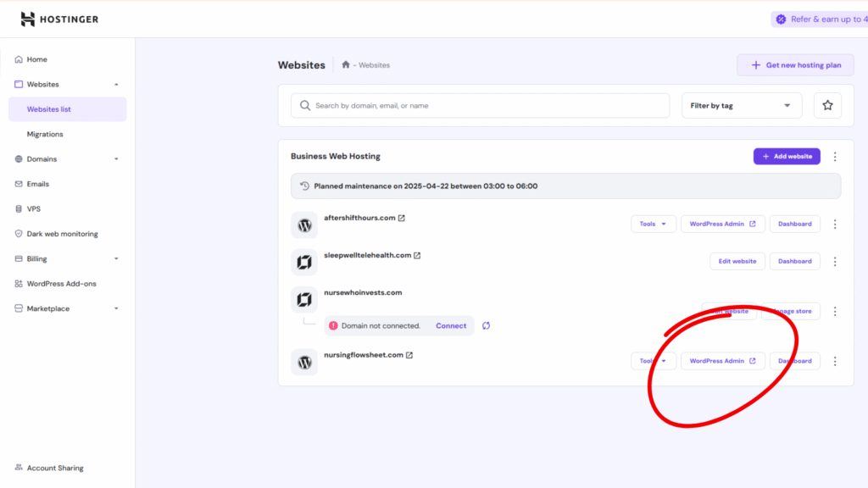Viewport: 868px width, 488px height.
Task: Open sleepwelltelehealth.com external link icon
Action: point(417,256)
